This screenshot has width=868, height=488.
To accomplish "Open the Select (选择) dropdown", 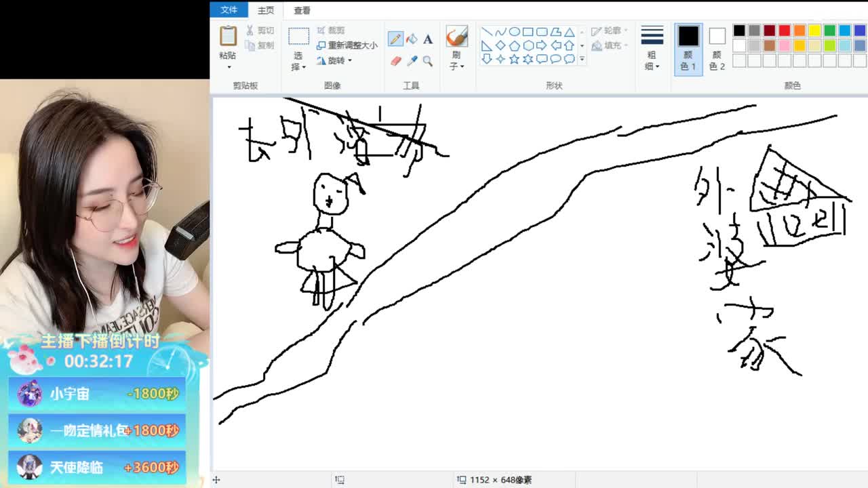I will point(298,61).
